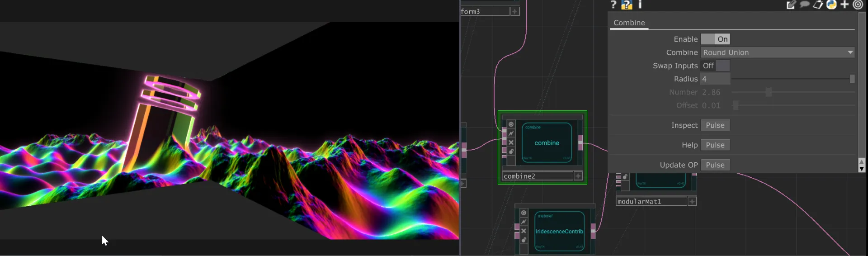This screenshot has height=256, width=868.
Task: Turn on Swap Inputs toggle
Action: click(715, 66)
